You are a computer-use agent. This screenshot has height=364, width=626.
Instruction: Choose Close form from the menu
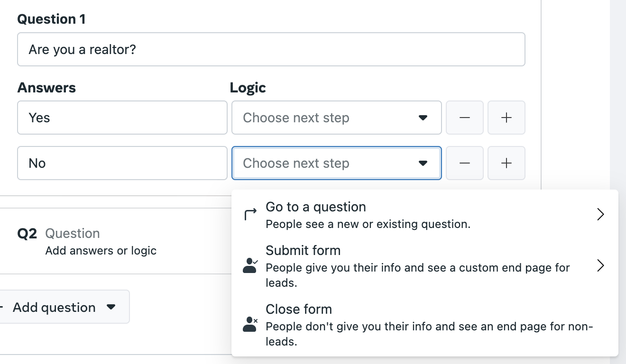(x=425, y=325)
